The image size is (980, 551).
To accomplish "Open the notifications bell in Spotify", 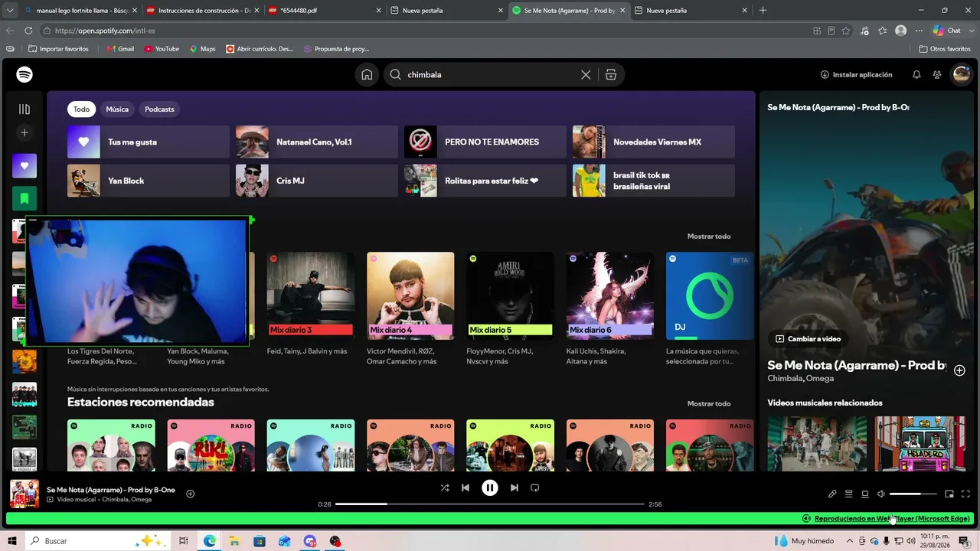I will [x=916, y=74].
